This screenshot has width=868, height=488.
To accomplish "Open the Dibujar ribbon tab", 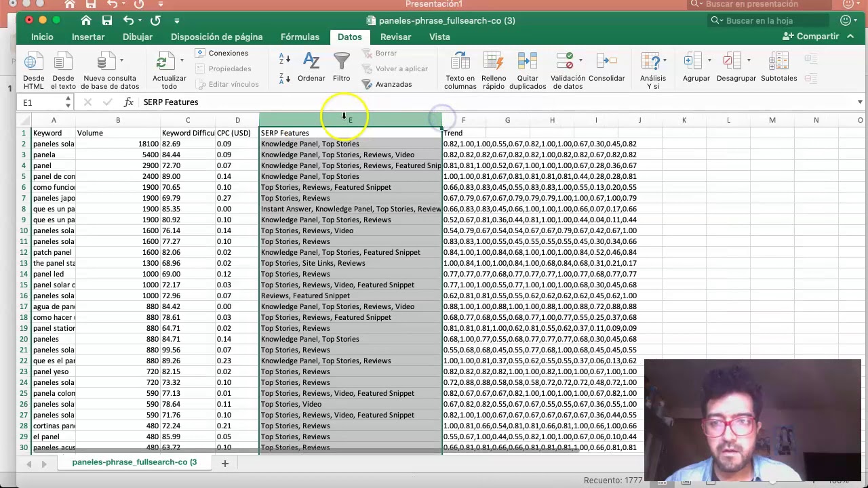I will coord(138,37).
